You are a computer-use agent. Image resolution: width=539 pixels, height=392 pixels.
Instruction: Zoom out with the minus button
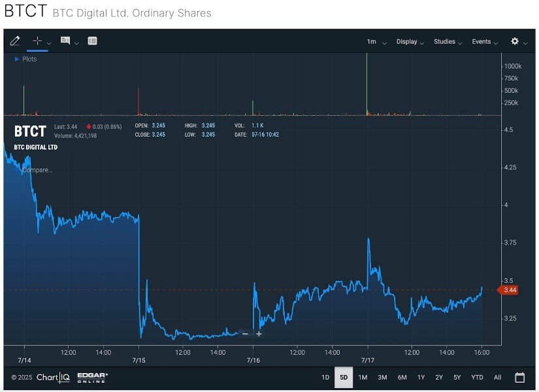click(x=245, y=334)
